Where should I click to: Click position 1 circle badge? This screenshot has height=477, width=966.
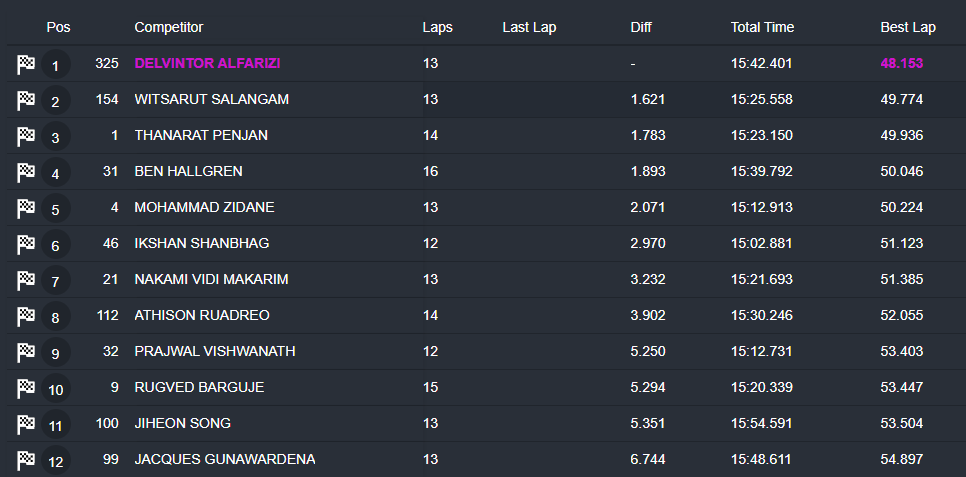56,66
